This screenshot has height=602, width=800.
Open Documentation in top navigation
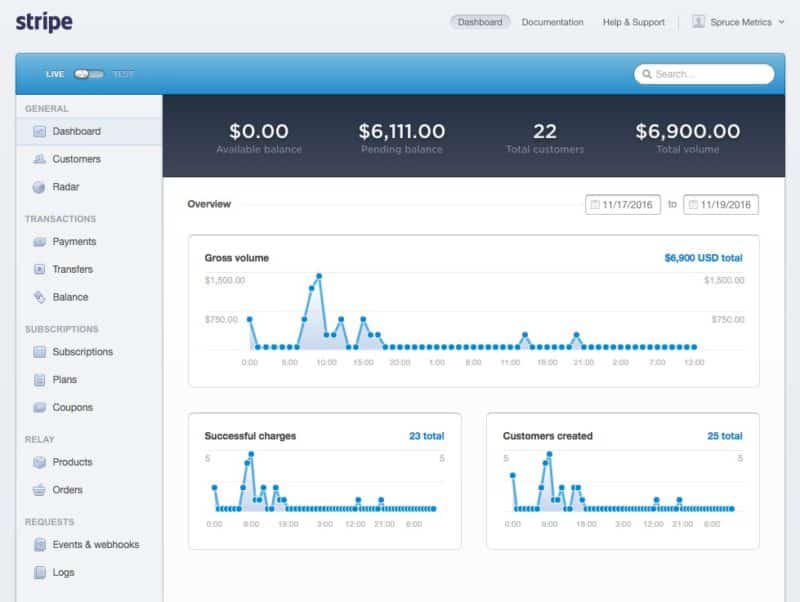tap(553, 22)
